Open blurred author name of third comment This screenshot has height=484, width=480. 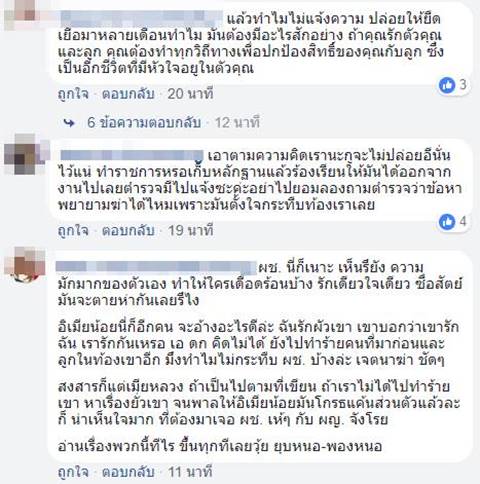(x=156, y=267)
